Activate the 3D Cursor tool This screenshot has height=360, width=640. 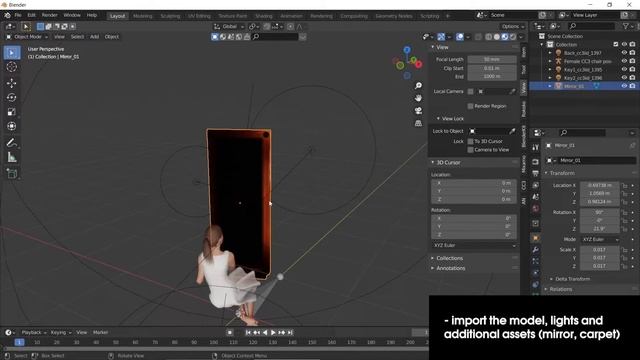coord(12,67)
